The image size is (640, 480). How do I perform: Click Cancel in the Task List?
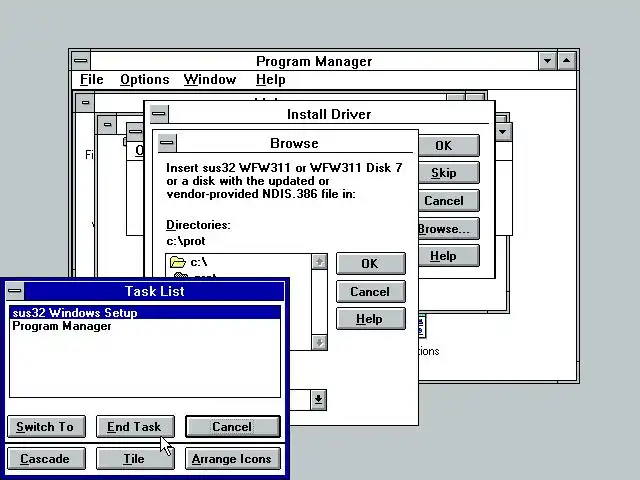coord(233,427)
